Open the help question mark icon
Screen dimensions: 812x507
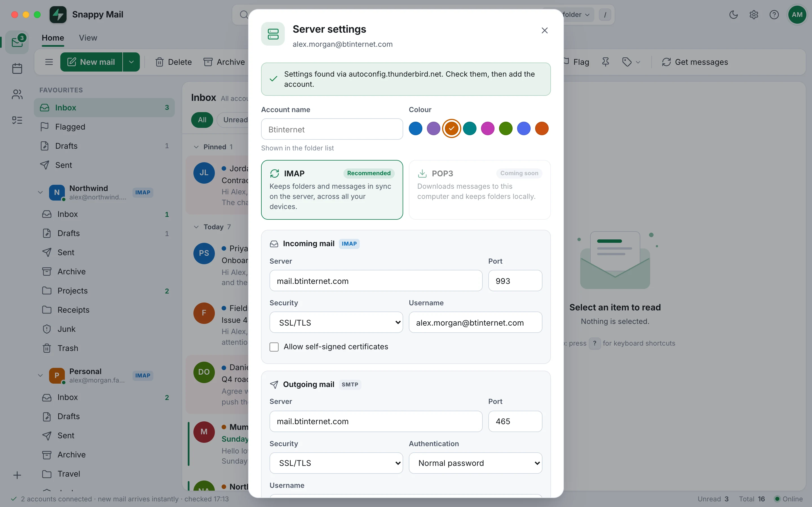[x=774, y=14]
